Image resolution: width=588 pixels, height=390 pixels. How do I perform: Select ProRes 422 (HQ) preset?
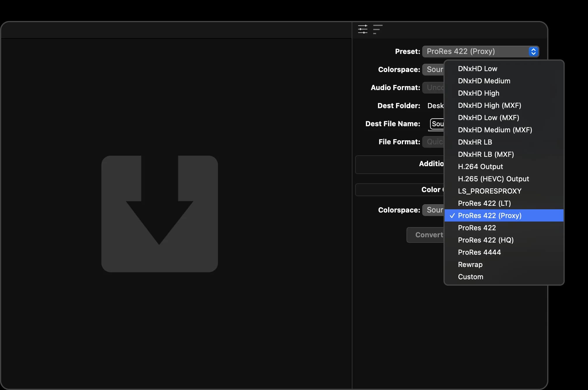tap(504, 240)
